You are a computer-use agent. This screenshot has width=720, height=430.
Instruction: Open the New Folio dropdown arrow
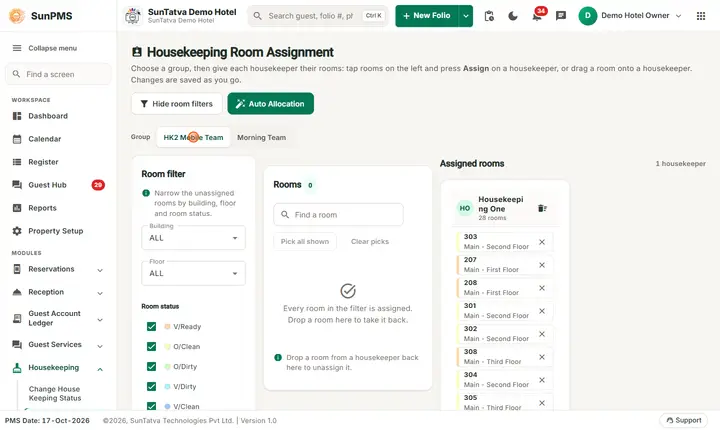466,16
